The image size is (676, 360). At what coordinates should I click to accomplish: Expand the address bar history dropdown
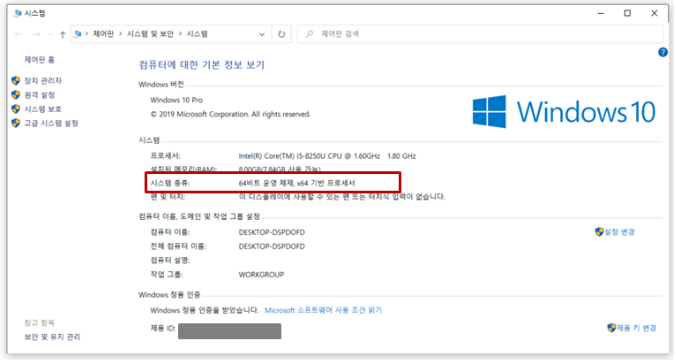(x=262, y=34)
